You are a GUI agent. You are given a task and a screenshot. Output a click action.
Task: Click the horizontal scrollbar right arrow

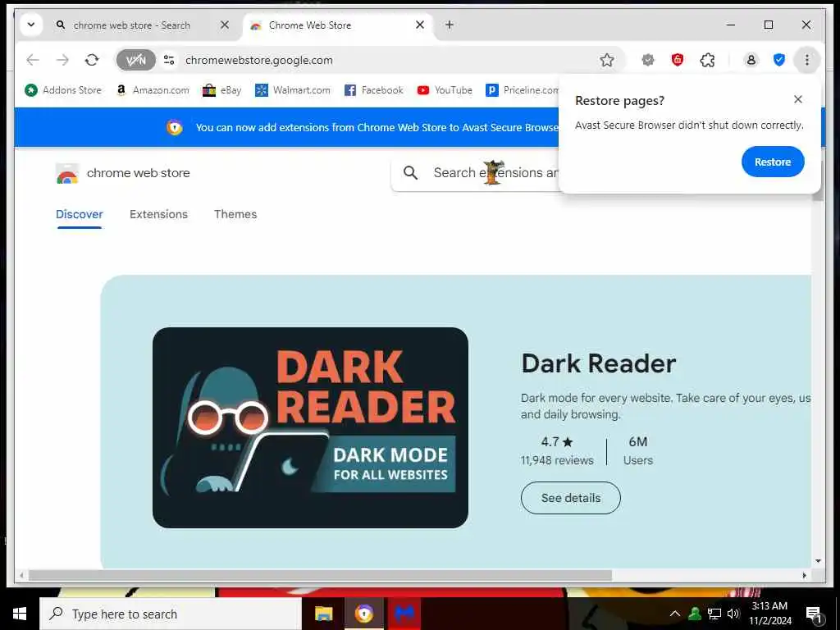(x=804, y=575)
